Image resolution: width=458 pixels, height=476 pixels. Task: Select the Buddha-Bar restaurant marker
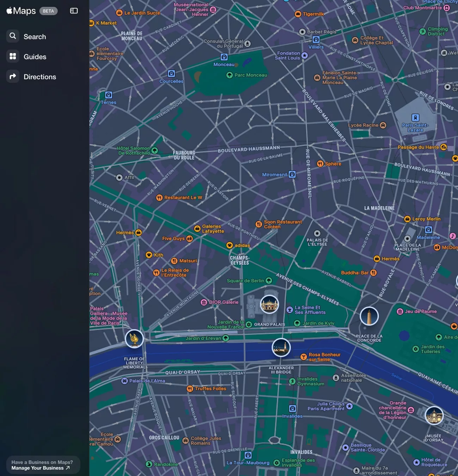pyautogui.click(x=373, y=273)
